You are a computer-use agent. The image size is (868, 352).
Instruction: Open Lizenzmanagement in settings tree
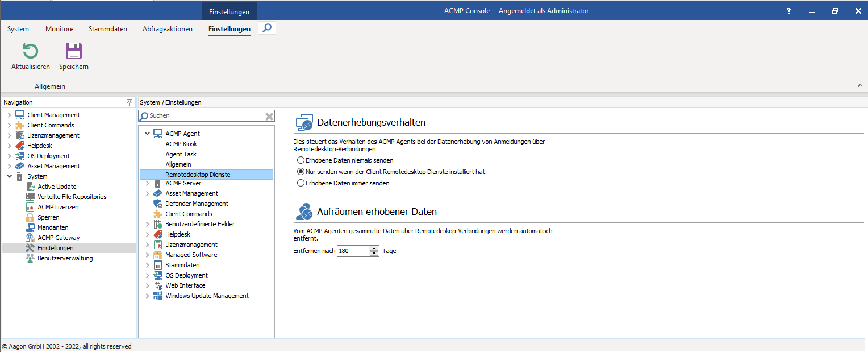point(191,245)
